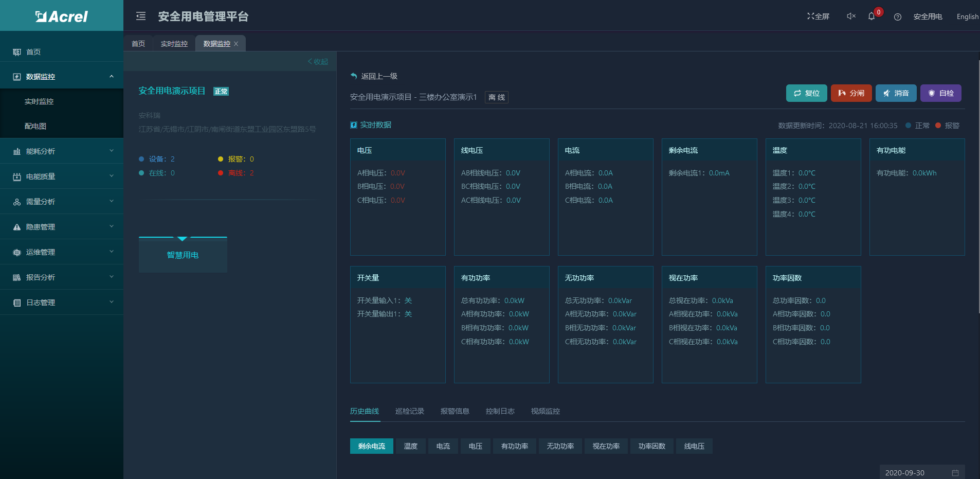
Task: Open the calendar icon in date field
Action: [955, 473]
